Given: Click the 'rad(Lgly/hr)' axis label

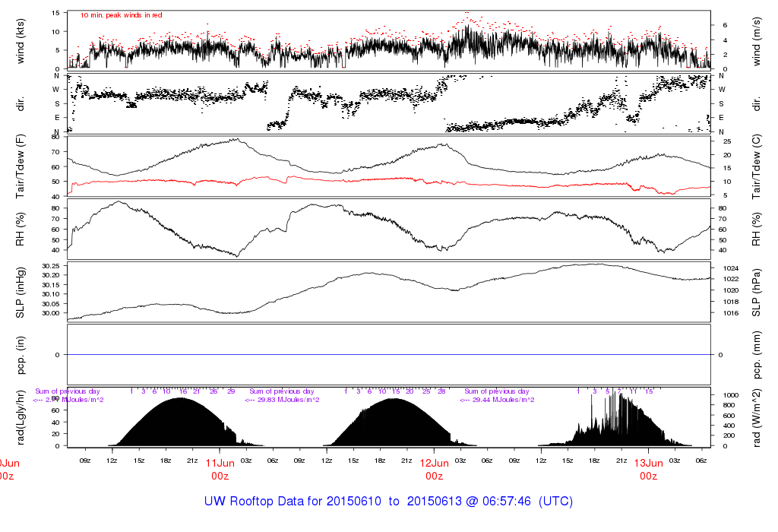Looking at the screenshot, I should [x=21, y=416].
